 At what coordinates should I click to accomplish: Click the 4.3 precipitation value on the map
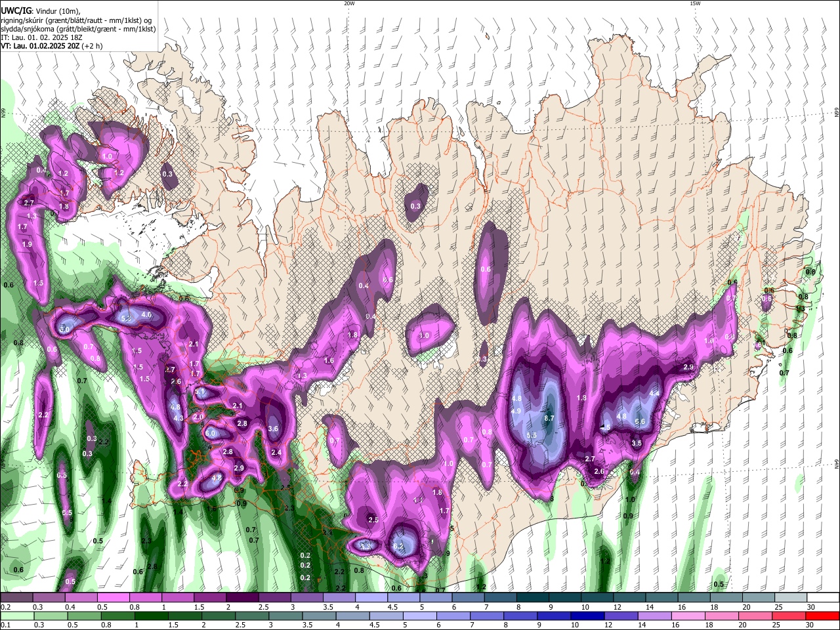click(x=178, y=418)
